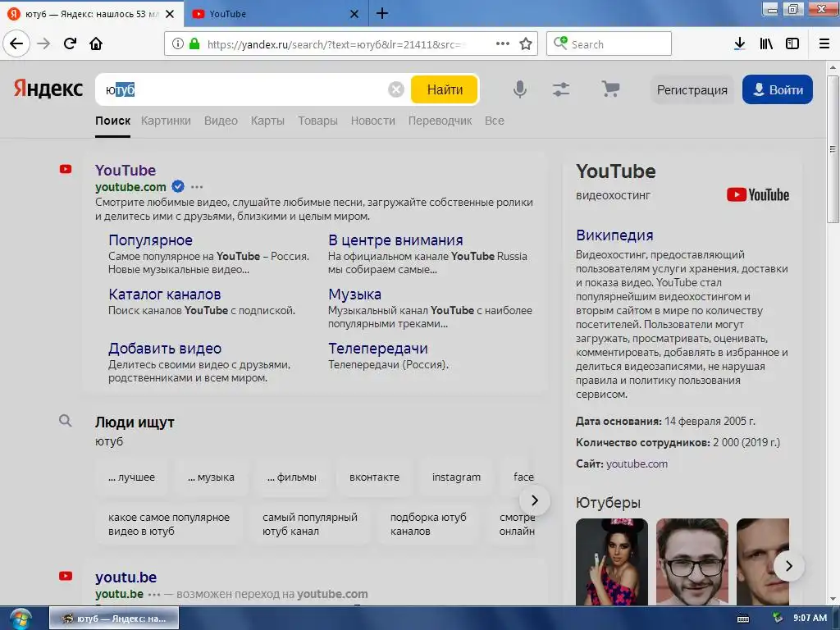This screenshot has height=630, width=840.
Task: Switch to the Видео tab
Action: point(221,121)
